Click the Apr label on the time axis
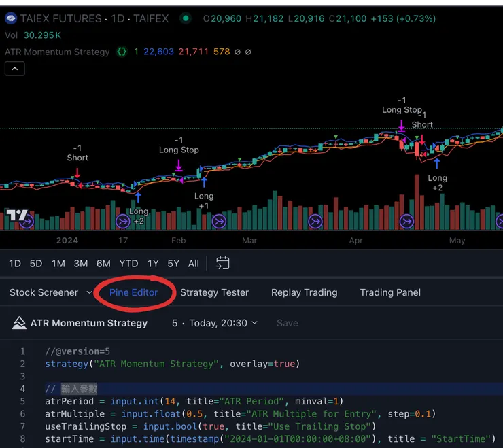This screenshot has height=448, width=503. [355, 241]
